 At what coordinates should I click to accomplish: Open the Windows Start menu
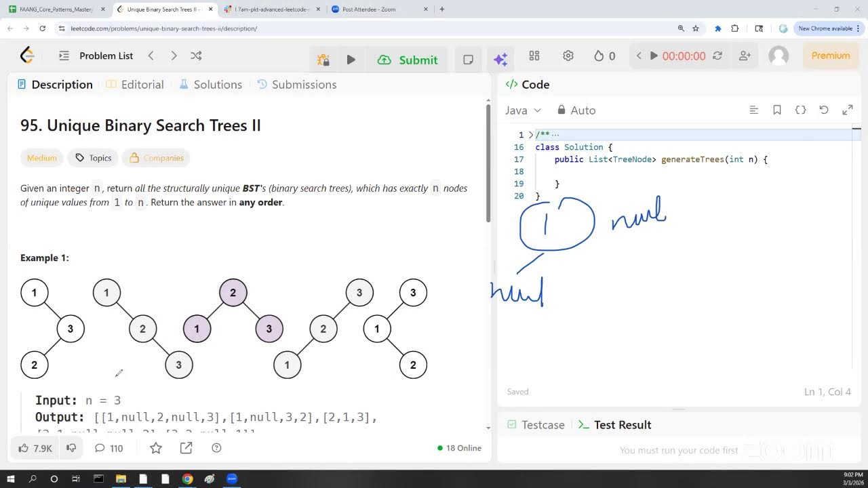click(11, 479)
